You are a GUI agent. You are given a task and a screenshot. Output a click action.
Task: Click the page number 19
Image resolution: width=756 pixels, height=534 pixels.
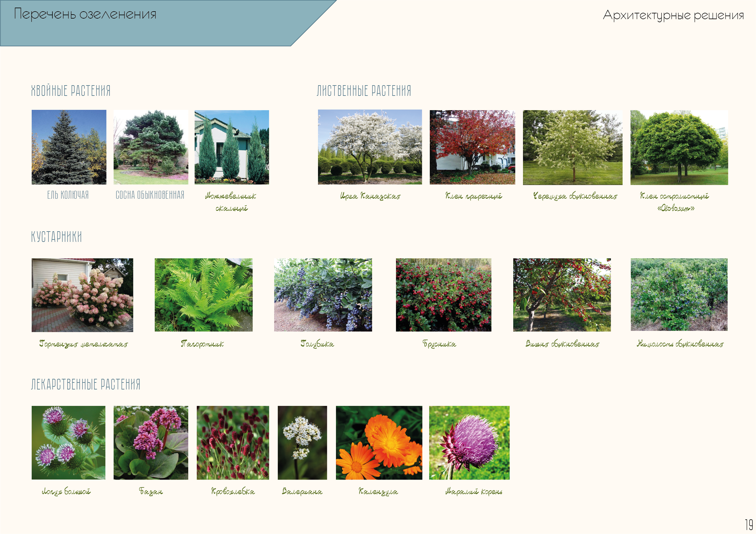coord(748,524)
